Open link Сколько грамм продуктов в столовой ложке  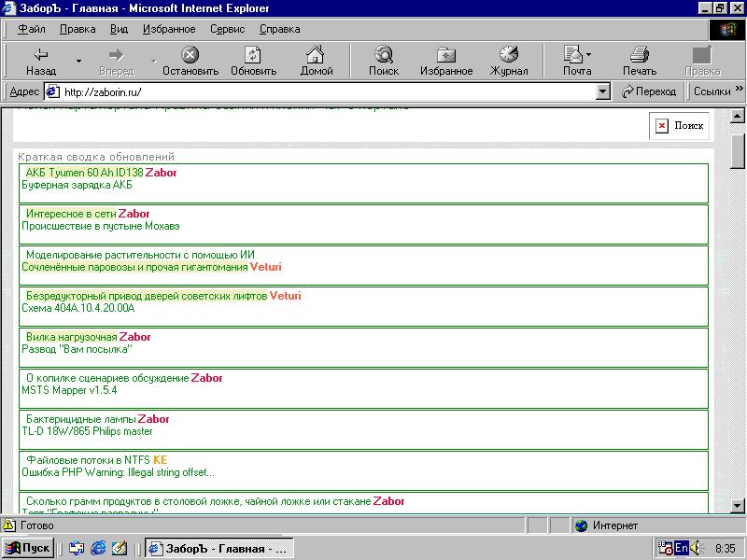[198, 501]
